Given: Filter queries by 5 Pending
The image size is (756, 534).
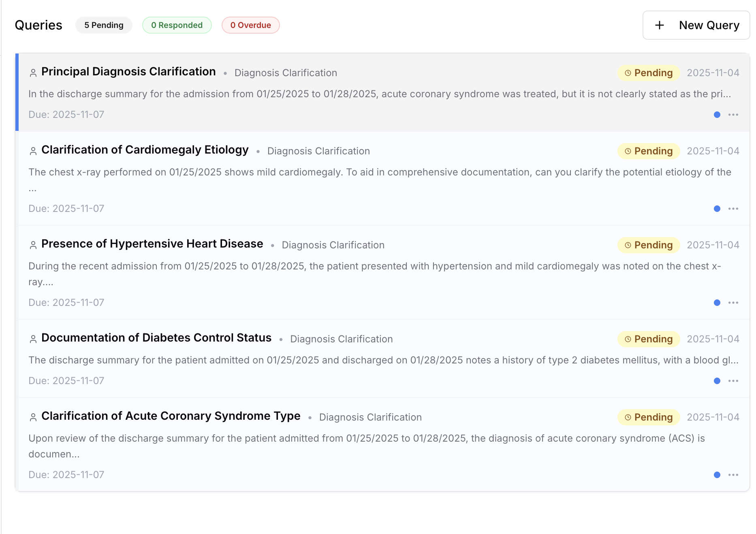Looking at the screenshot, I should pyautogui.click(x=104, y=25).
